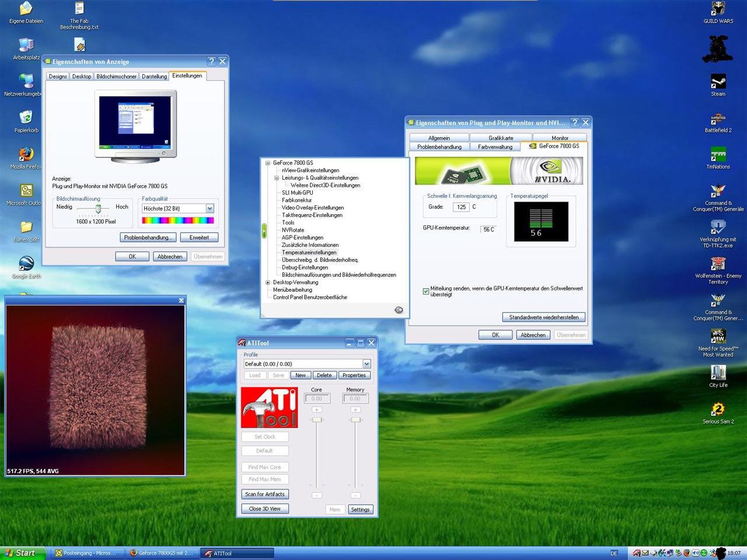Collapse the GeForce 7800 GS tree node

268,163
